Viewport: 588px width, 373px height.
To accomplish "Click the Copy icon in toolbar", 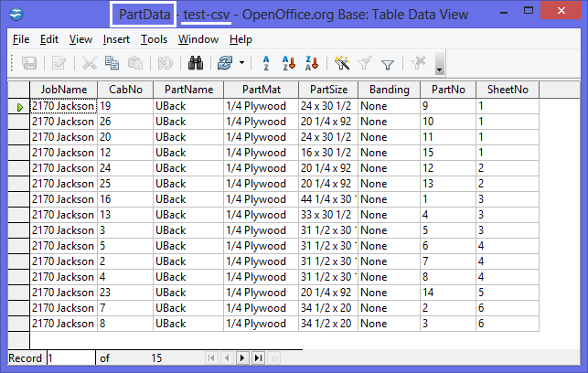I will click(112, 63).
